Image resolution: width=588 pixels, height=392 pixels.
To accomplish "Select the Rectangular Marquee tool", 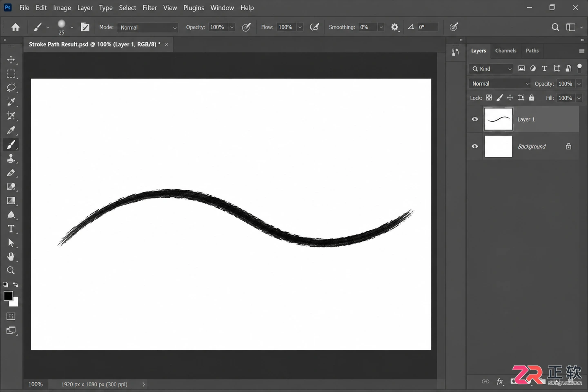I will 11,74.
